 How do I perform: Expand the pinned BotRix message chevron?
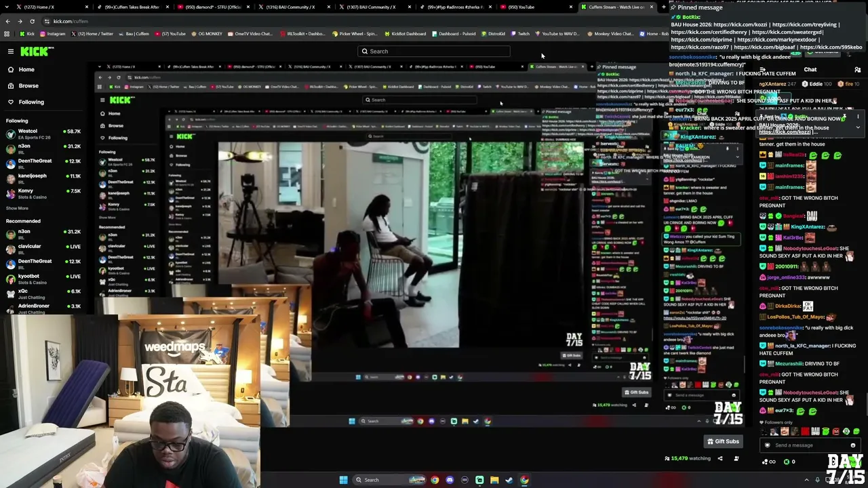858,127
